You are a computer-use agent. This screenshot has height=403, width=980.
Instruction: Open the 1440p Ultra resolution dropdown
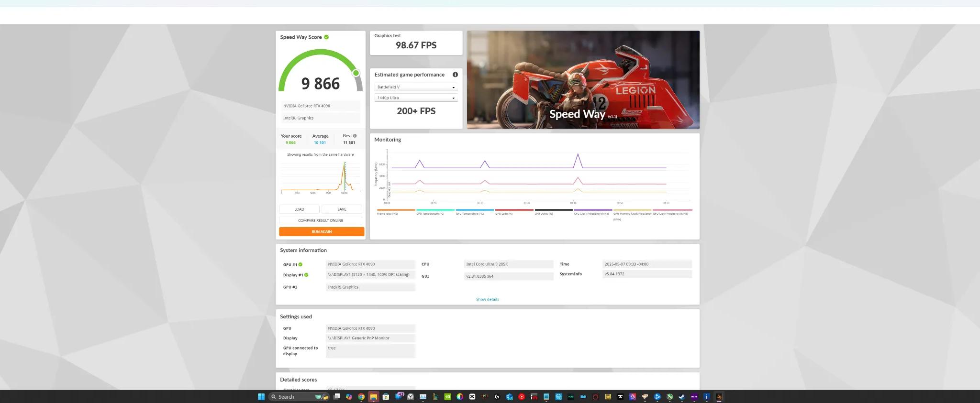416,98
